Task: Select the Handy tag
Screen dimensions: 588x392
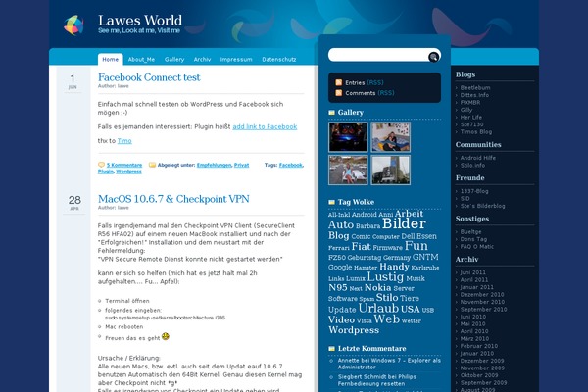Action: click(x=394, y=267)
